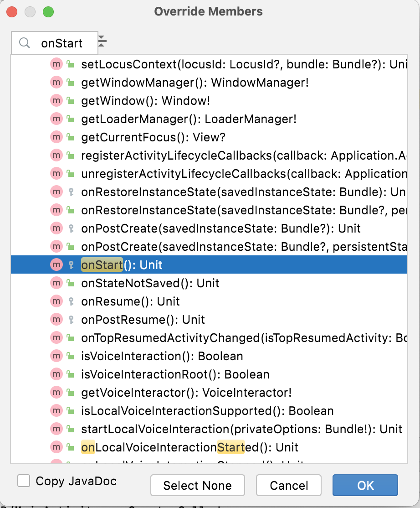
Task: Click the public lock icon beside getWindow()
Action: (70, 101)
